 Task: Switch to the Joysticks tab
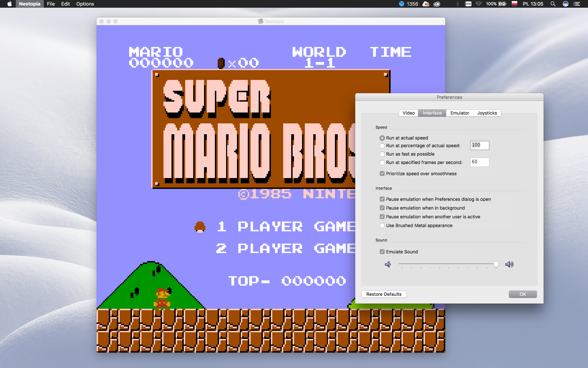point(487,113)
